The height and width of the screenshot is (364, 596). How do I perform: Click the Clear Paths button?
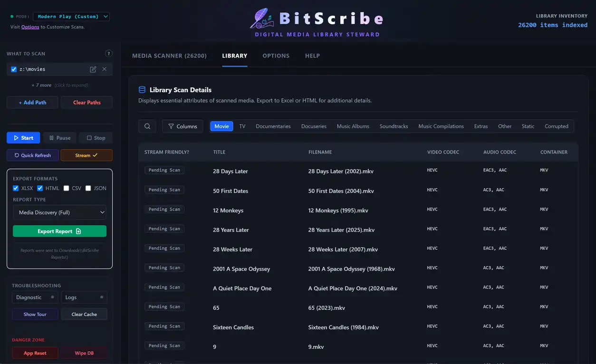(x=87, y=103)
